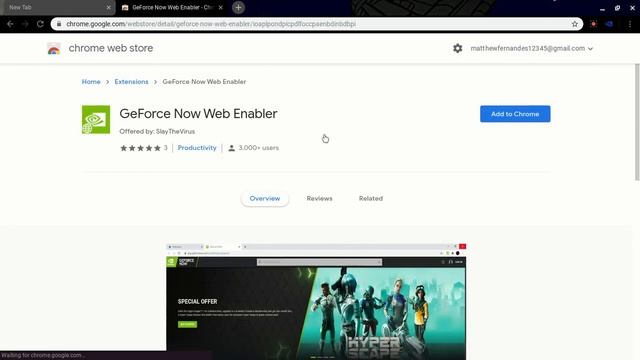The image size is (640, 360).
Task: Expand the matthewfernandes12345 account dropdown
Action: 531,48
